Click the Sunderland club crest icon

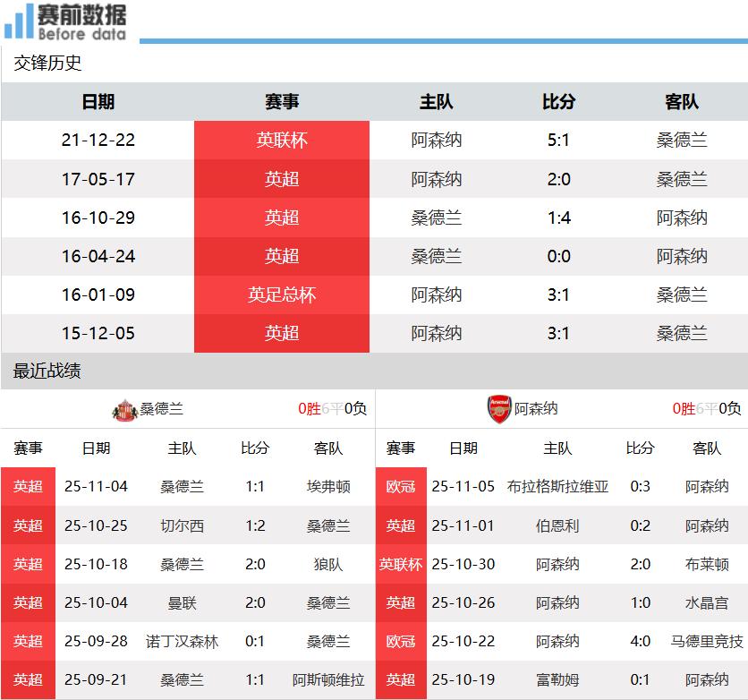123,409
